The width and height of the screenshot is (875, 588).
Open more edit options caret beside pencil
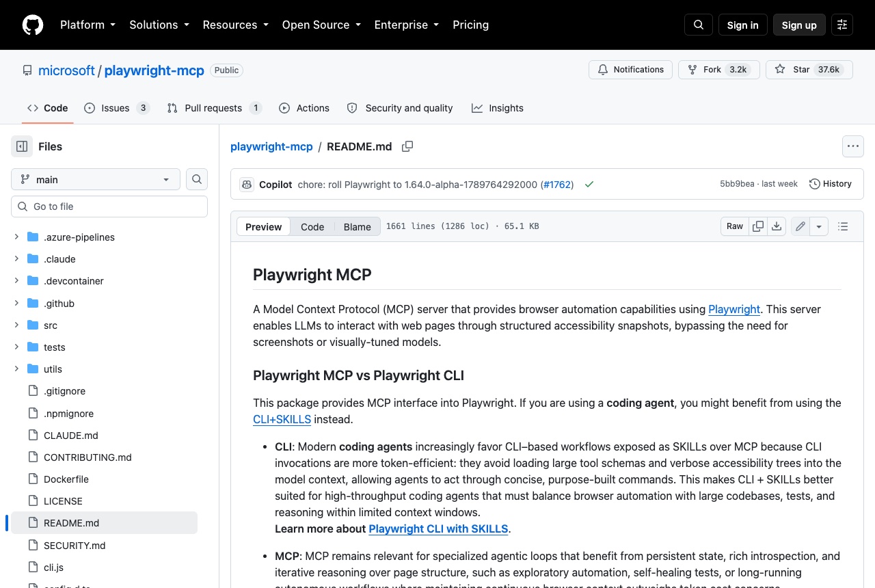tap(819, 226)
